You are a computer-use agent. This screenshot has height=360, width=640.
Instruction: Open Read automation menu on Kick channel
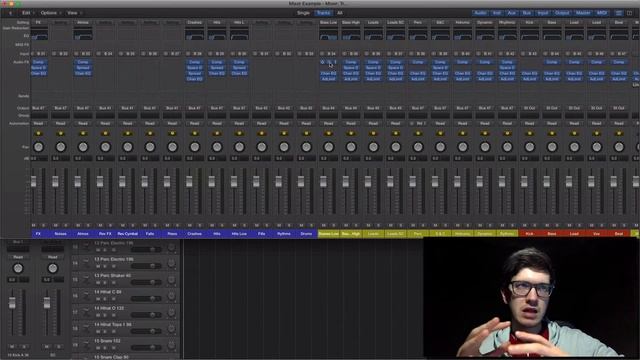point(529,123)
